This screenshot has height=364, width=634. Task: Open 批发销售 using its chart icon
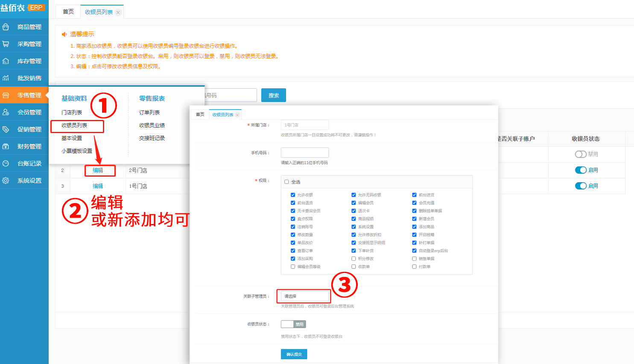coord(6,78)
